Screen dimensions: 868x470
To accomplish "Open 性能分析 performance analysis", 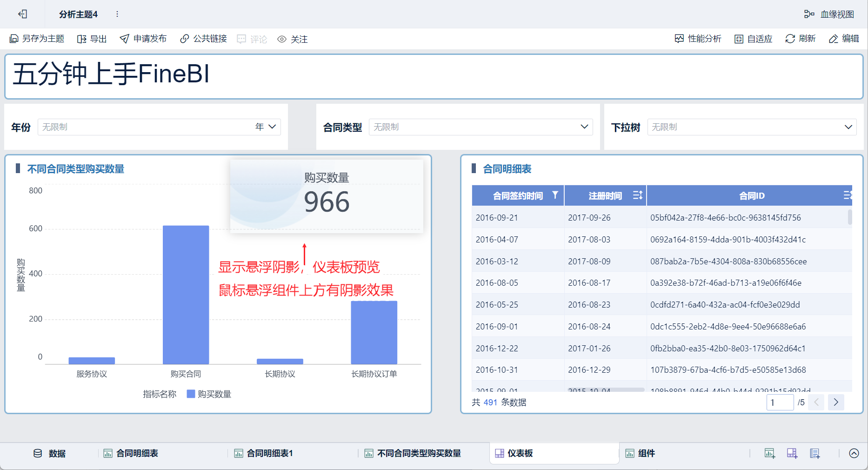I will pyautogui.click(x=698, y=39).
